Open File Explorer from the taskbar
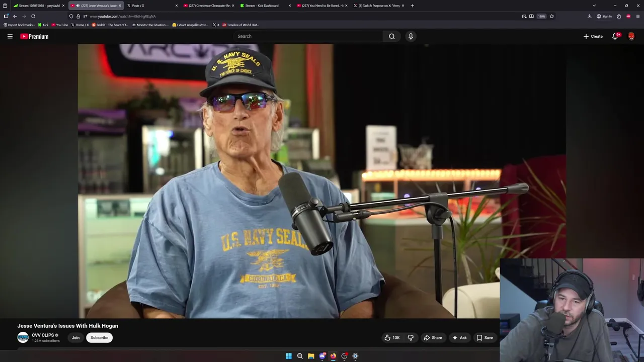Screen dimensions: 644x362 tap(311, 356)
